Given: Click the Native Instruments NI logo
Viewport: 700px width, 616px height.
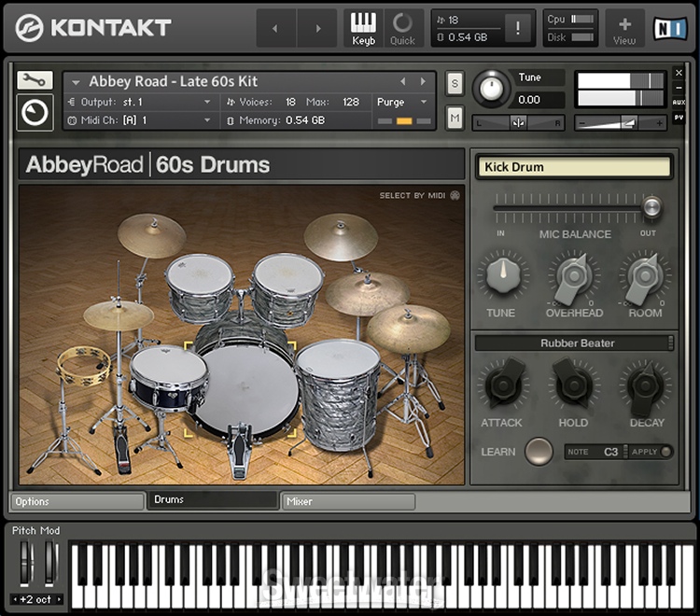Looking at the screenshot, I should 670,29.
